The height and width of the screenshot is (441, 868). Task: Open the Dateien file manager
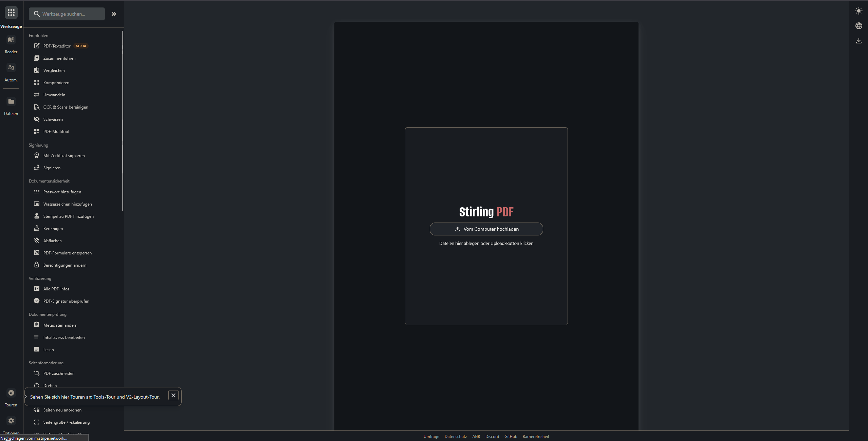11,102
